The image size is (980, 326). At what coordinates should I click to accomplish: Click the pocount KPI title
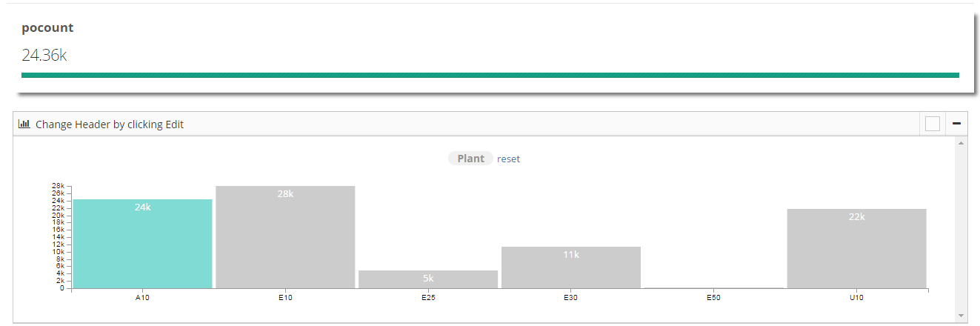click(47, 28)
